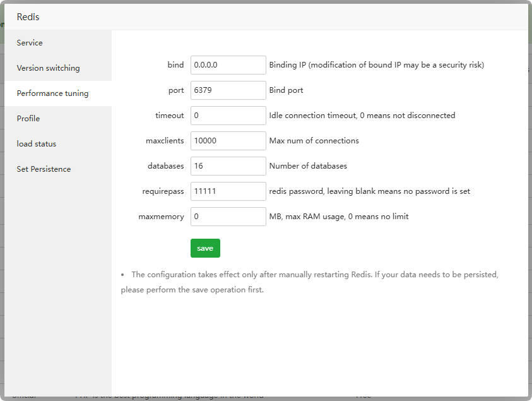The width and height of the screenshot is (532, 401).
Task: Go to Set Persistence tab
Action: [x=44, y=169]
